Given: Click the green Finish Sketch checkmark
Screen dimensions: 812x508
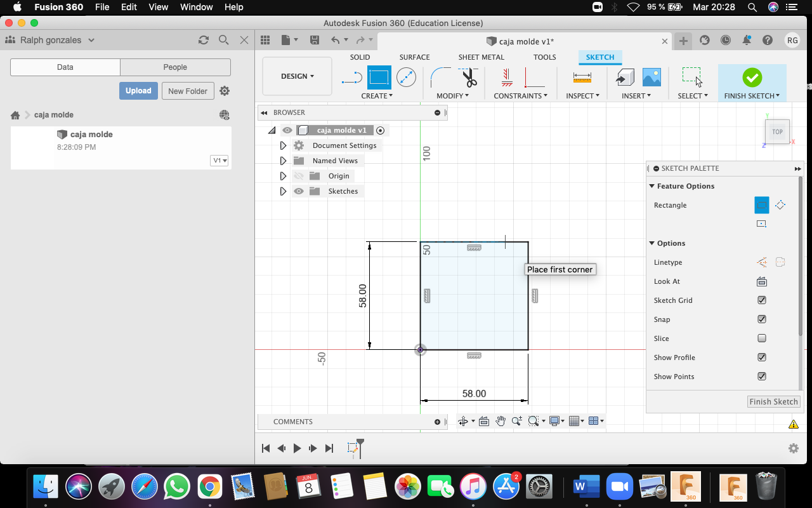Looking at the screenshot, I should tap(752, 77).
